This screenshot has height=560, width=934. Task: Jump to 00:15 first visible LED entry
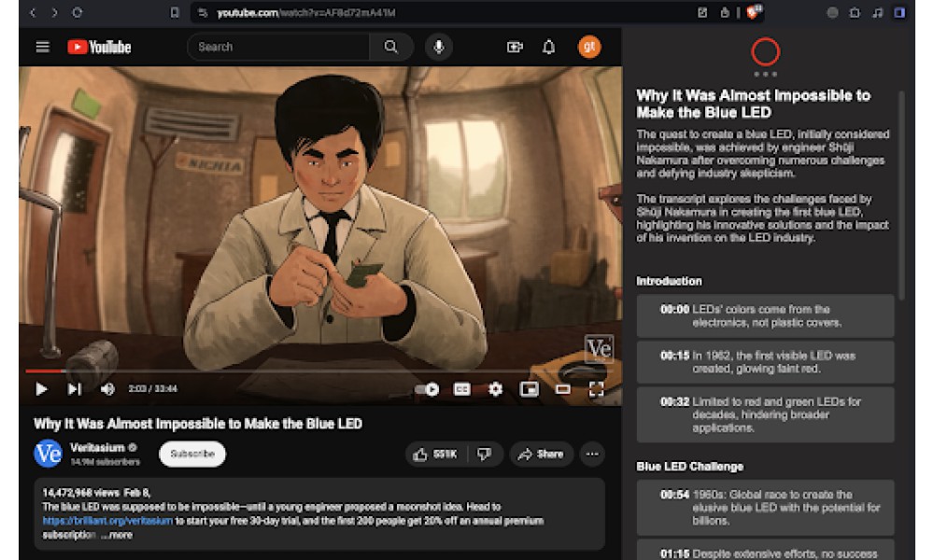point(766,362)
